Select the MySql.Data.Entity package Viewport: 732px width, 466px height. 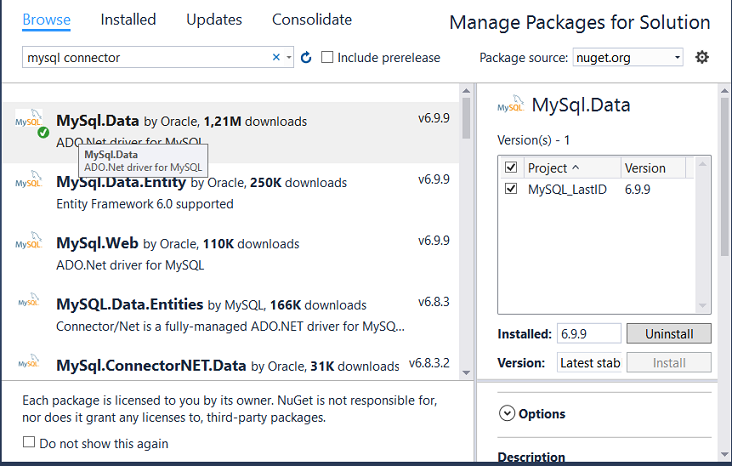pos(231,193)
